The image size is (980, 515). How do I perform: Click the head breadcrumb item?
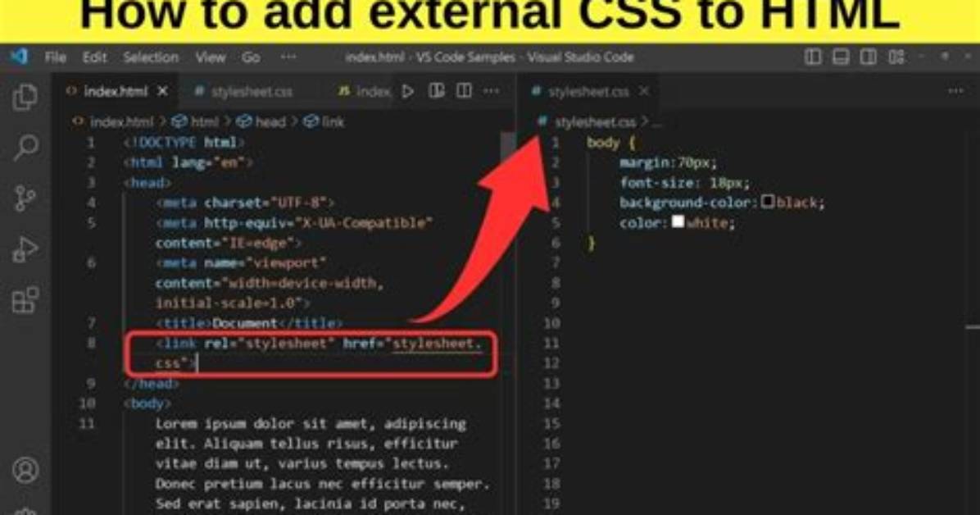pos(262,122)
